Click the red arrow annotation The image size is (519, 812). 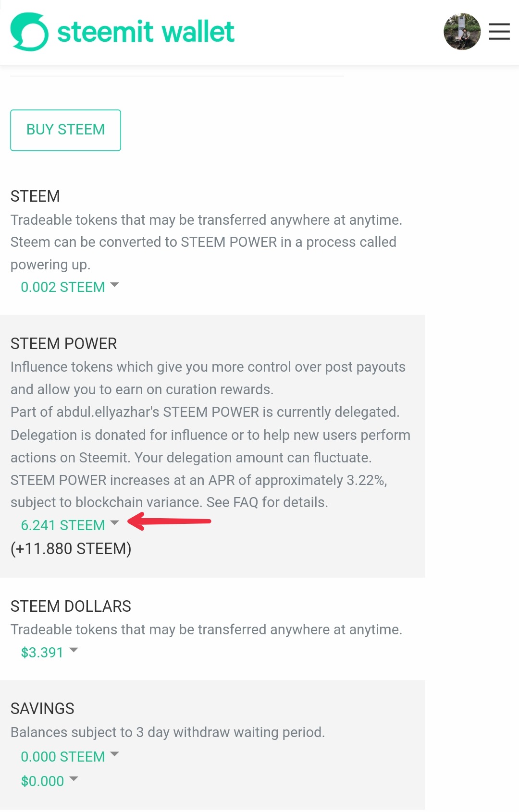pyautogui.click(x=170, y=521)
